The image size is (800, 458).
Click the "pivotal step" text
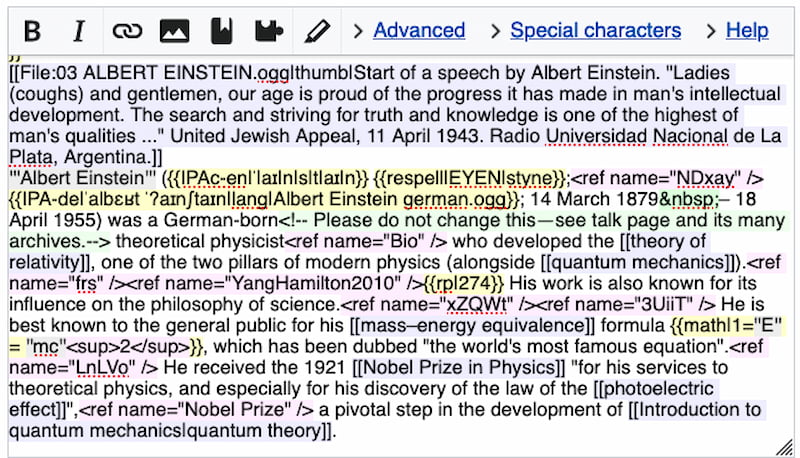[383, 409]
